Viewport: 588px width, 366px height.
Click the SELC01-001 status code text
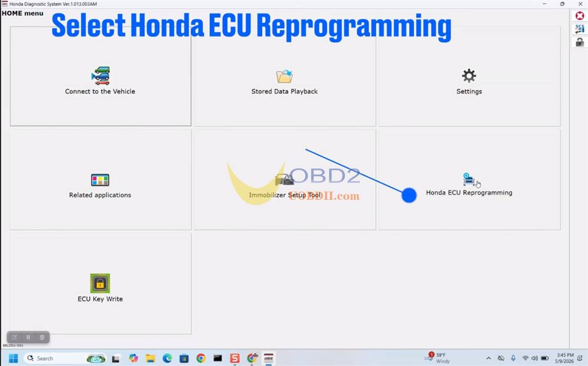pyautogui.click(x=13, y=345)
